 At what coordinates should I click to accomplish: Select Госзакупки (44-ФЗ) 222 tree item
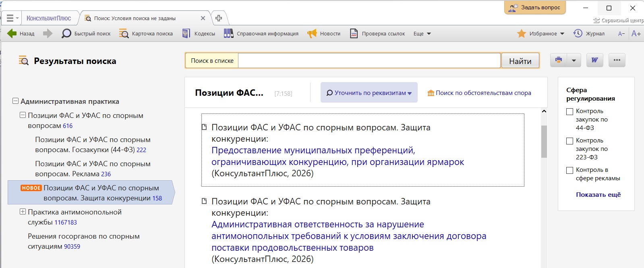point(93,144)
